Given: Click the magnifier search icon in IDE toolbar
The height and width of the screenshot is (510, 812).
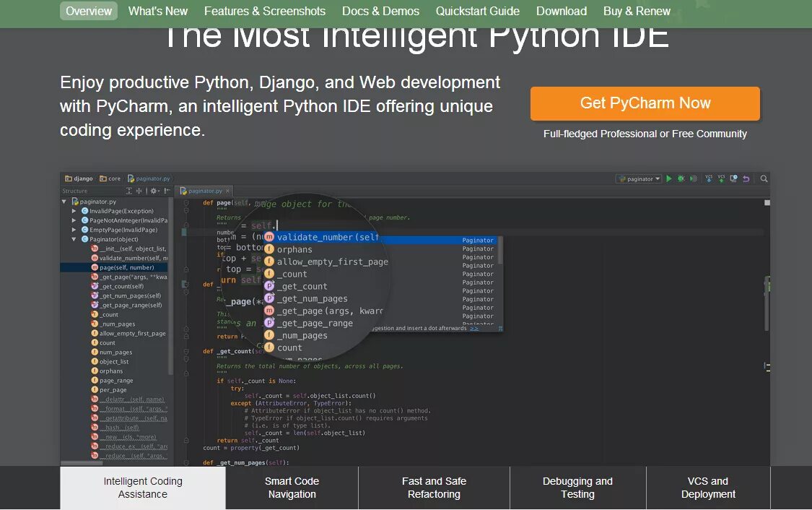Looking at the screenshot, I should 764,179.
